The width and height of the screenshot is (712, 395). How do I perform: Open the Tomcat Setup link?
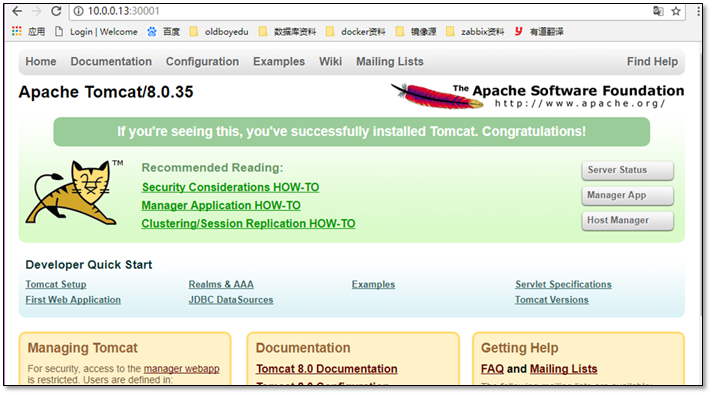[x=56, y=284]
